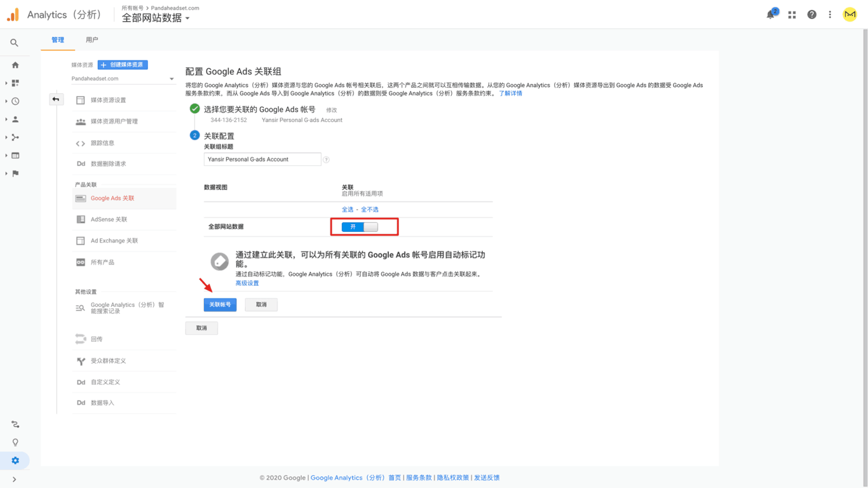This screenshot has width=868, height=488.
Task: Open the 高级设置 link
Action: [247, 283]
